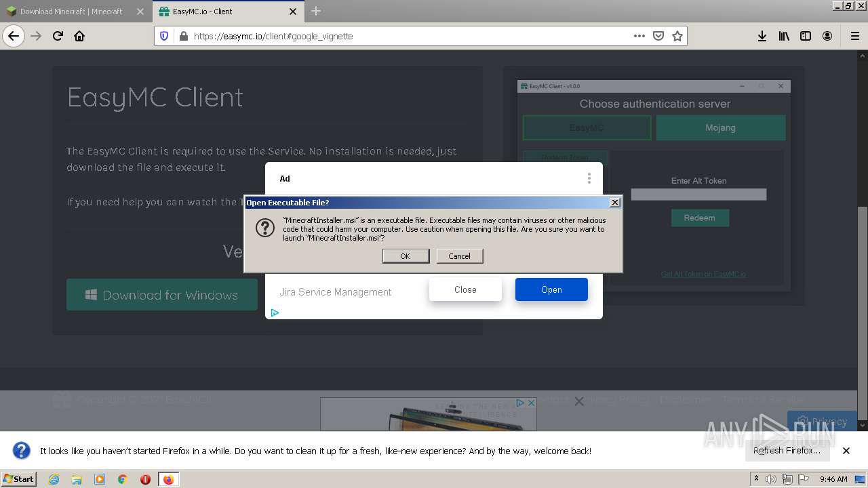Click Download for Windows button
Viewport: 868px width, 488px height.
(162, 295)
